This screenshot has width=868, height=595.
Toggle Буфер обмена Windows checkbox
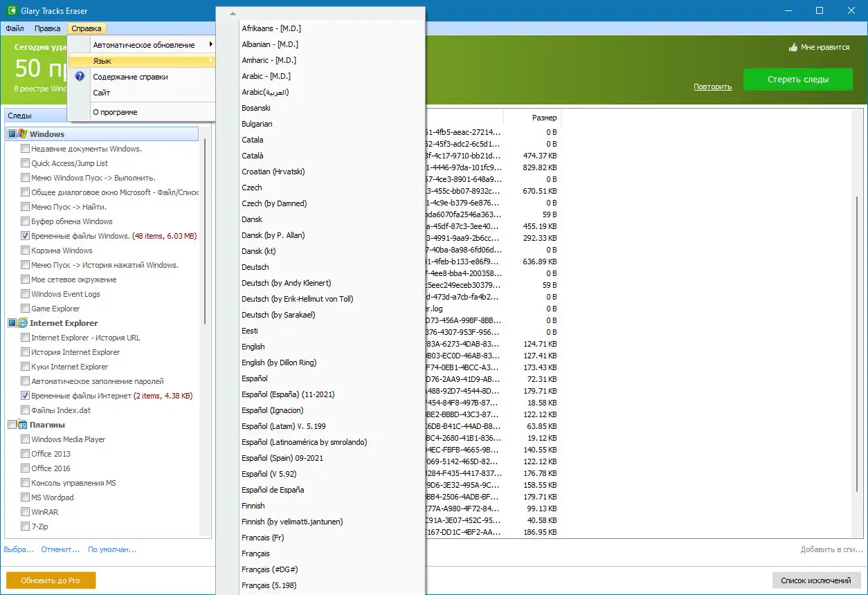click(25, 221)
